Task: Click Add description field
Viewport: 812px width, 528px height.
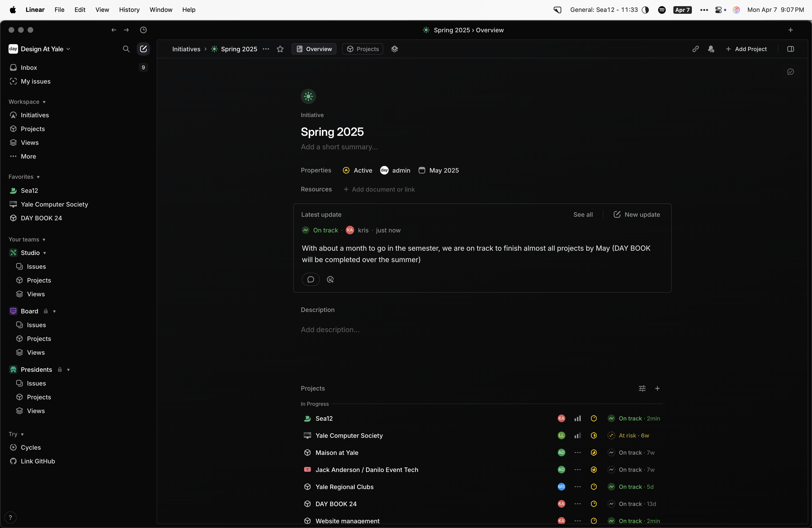Action: point(330,330)
